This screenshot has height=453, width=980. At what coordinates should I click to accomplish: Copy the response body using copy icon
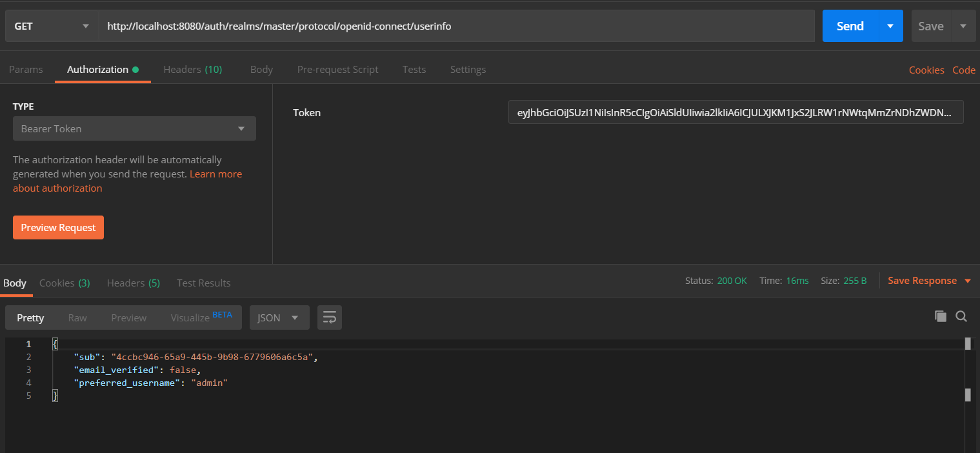[x=941, y=316]
